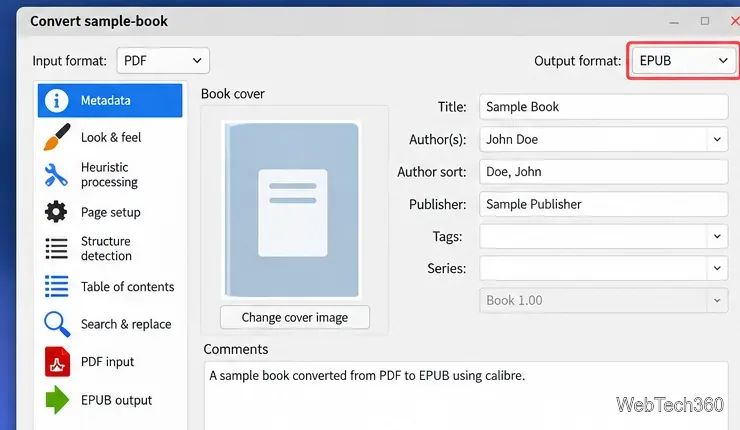
Task: Click the Metadata info icon
Action: click(x=57, y=101)
